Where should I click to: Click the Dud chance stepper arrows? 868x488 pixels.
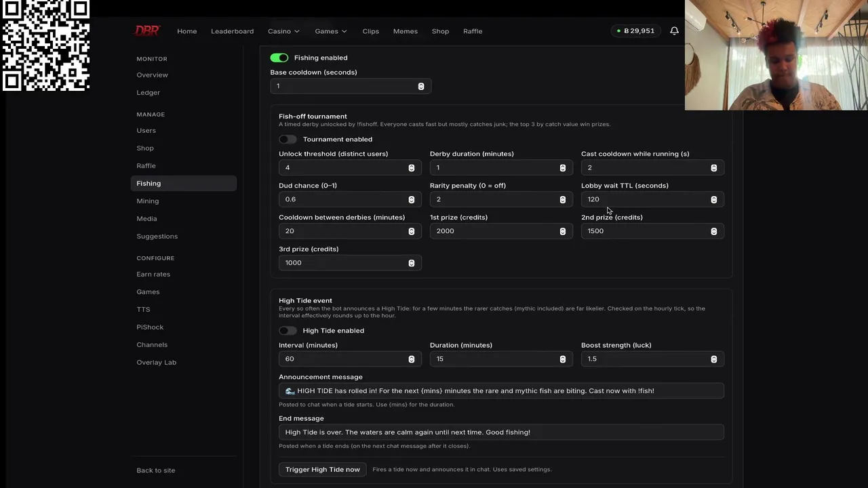tap(412, 199)
